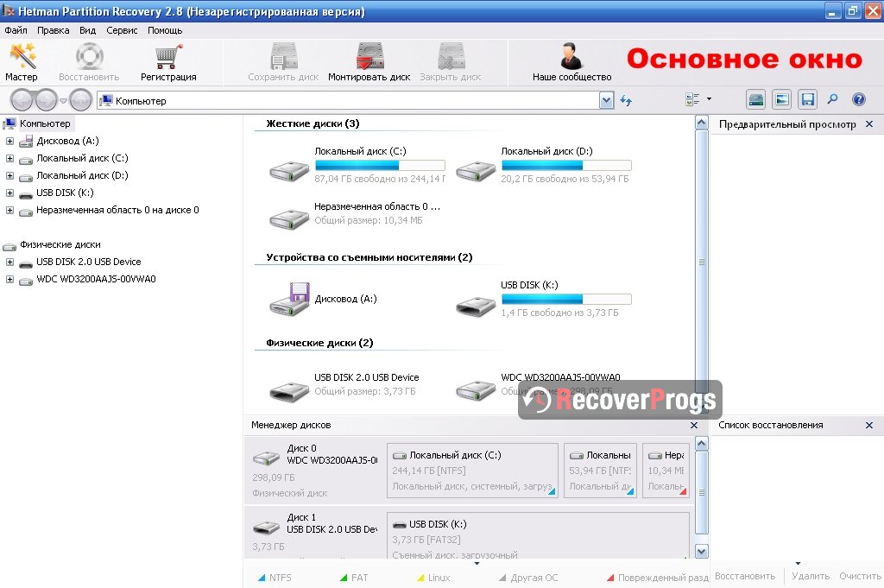Close the Список восстановления panel

pyautogui.click(x=869, y=425)
